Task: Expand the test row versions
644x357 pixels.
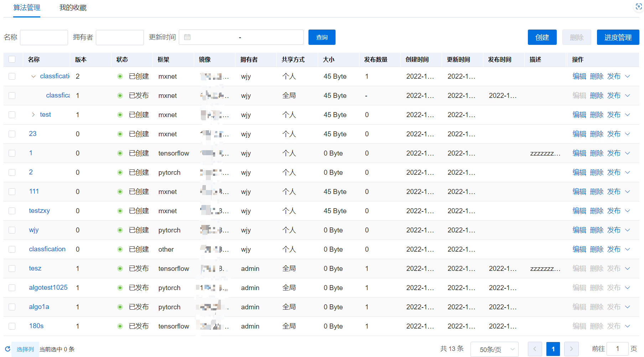Action: [33, 115]
